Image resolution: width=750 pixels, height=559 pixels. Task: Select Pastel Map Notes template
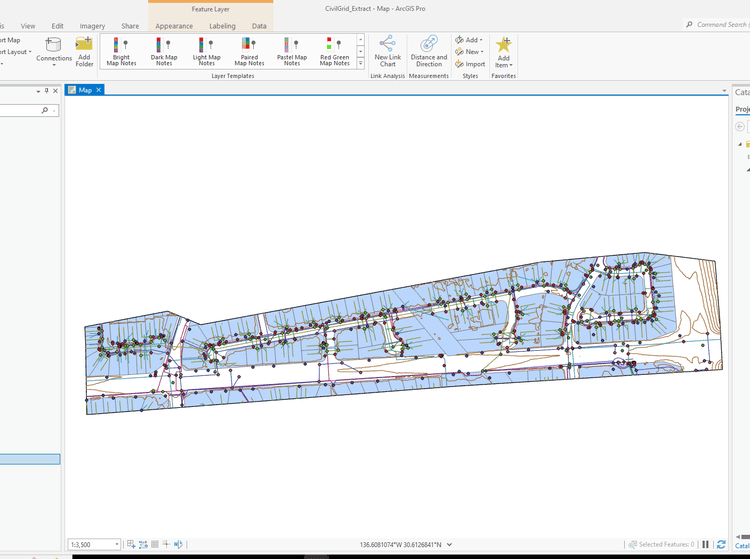pyautogui.click(x=292, y=51)
